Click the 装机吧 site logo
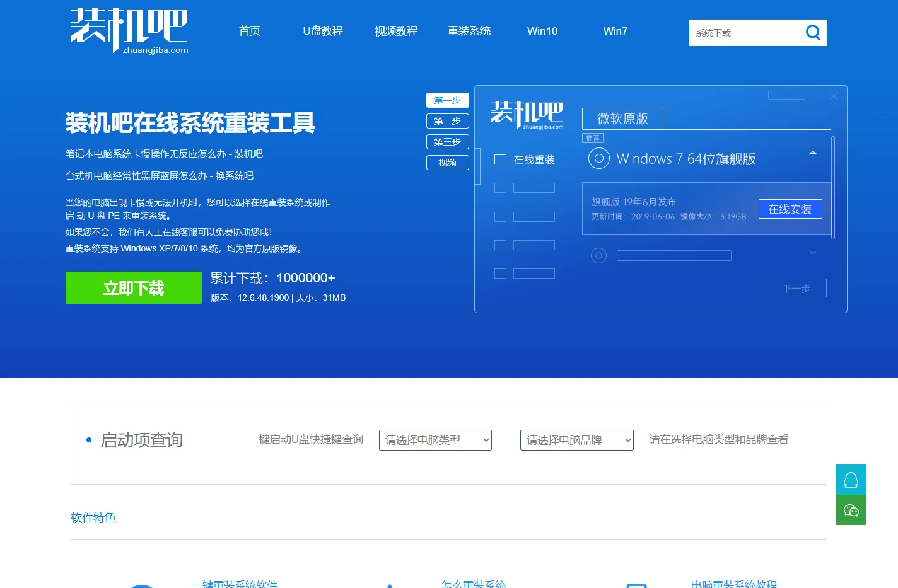898x588 pixels. pyautogui.click(x=129, y=31)
